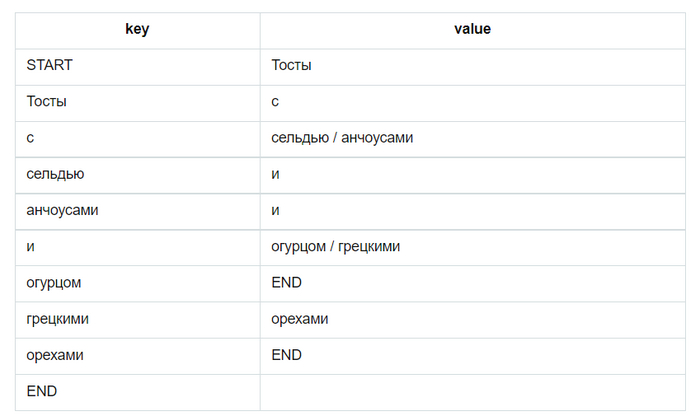This screenshot has height=416, width=700.
Task: Click the "key" column header
Action: click(x=137, y=29)
